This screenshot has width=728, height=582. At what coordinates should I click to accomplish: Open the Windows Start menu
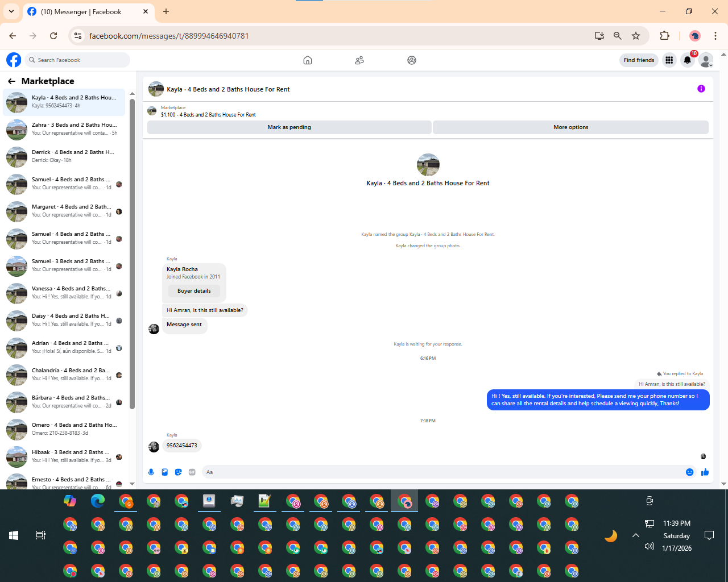[x=14, y=535]
